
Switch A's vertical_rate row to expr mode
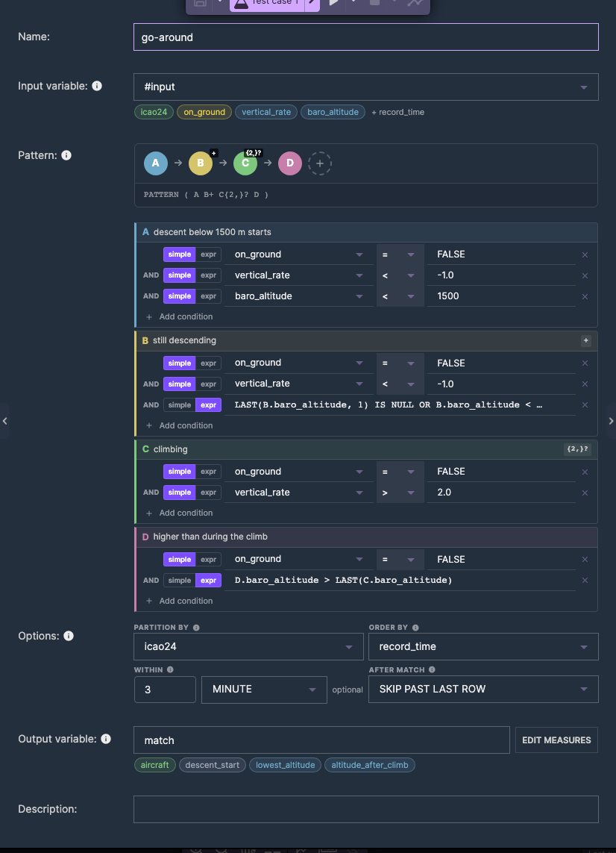point(208,275)
